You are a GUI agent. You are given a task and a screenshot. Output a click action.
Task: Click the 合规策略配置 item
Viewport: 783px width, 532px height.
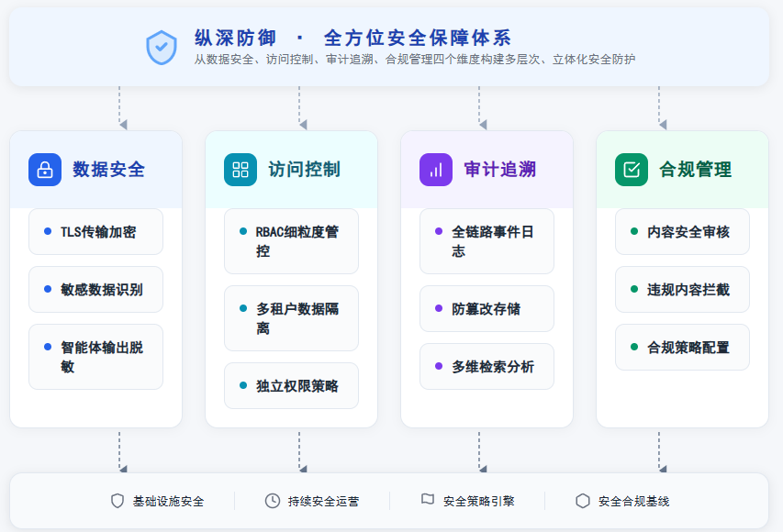pos(682,348)
